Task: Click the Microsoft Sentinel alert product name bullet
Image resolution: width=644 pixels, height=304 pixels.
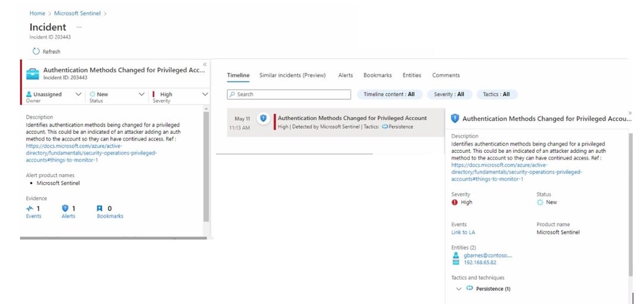Action: click(58, 183)
